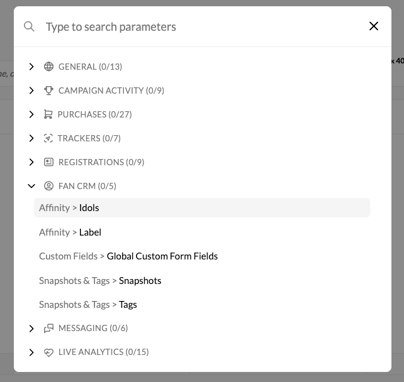Click the Registrations card icon
404x382 pixels.
click(x=49, y=162)
